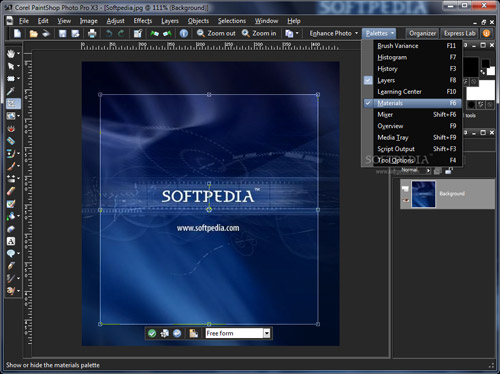The width and height of the screenshot is (500, 374).
Task: Click the New image icon
Action: [17, 33]
